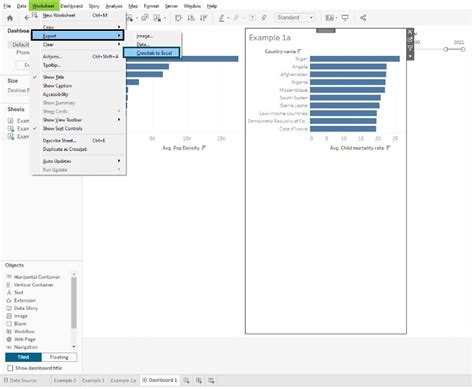474x389 pixels.
Task: Click the back arrow in toolbar
Action: [27, 18]
